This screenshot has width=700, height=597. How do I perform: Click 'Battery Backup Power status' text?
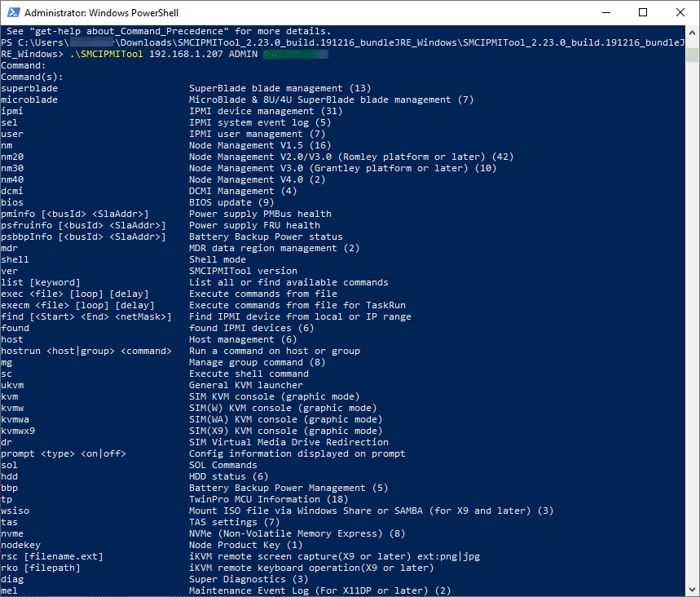coord(266,237)
